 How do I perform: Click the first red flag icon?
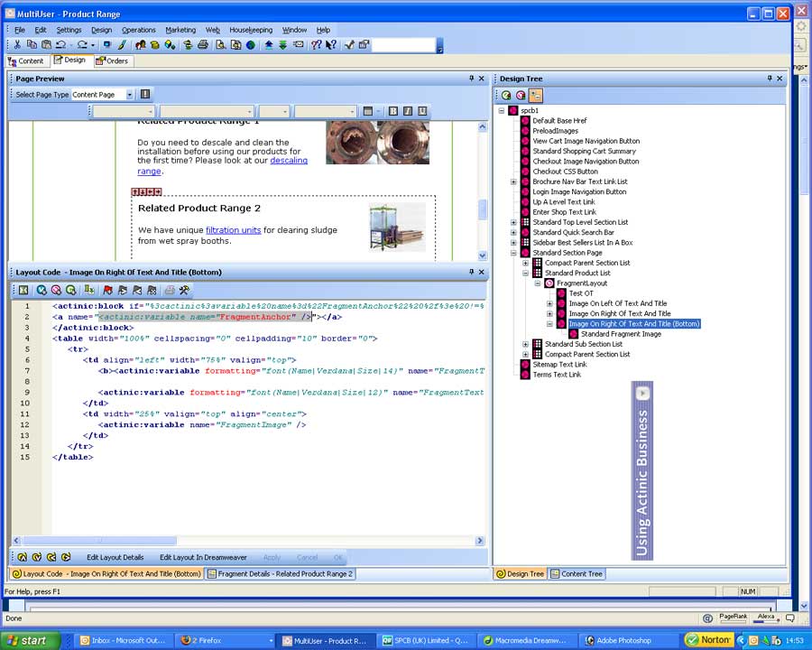108,290
